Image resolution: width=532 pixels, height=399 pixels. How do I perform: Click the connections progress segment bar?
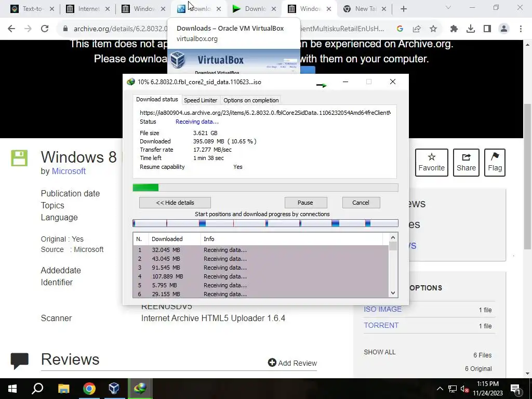[x=265, y=223]
